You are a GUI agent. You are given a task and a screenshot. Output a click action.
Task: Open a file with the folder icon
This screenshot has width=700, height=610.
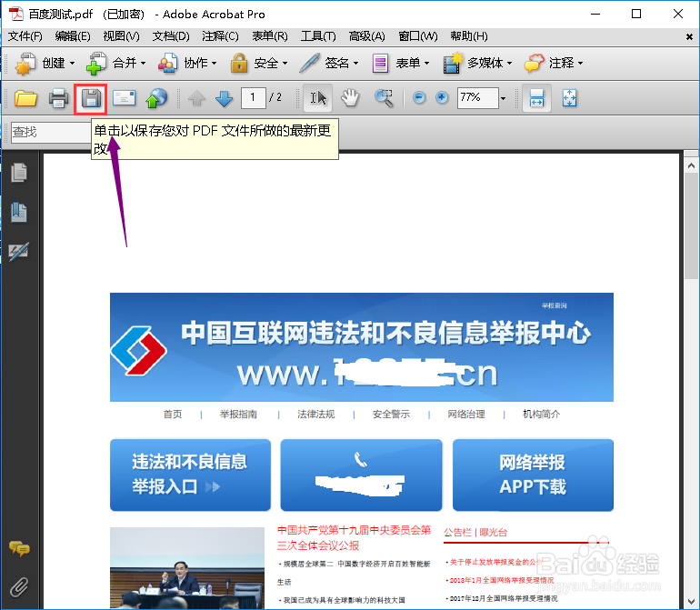25,98
